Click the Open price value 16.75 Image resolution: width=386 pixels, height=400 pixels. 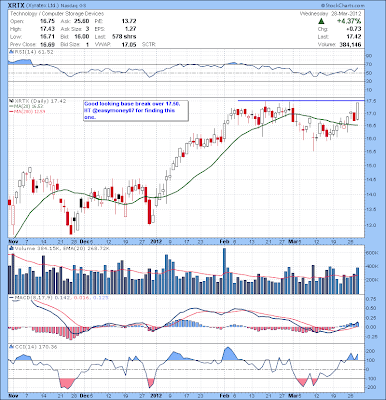pyautogui.click(x=48, y=21)
